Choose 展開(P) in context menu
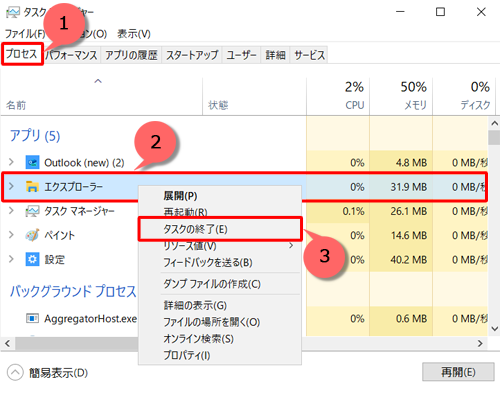The height and width of the screenshot is (393, 500). coord(220,196)
